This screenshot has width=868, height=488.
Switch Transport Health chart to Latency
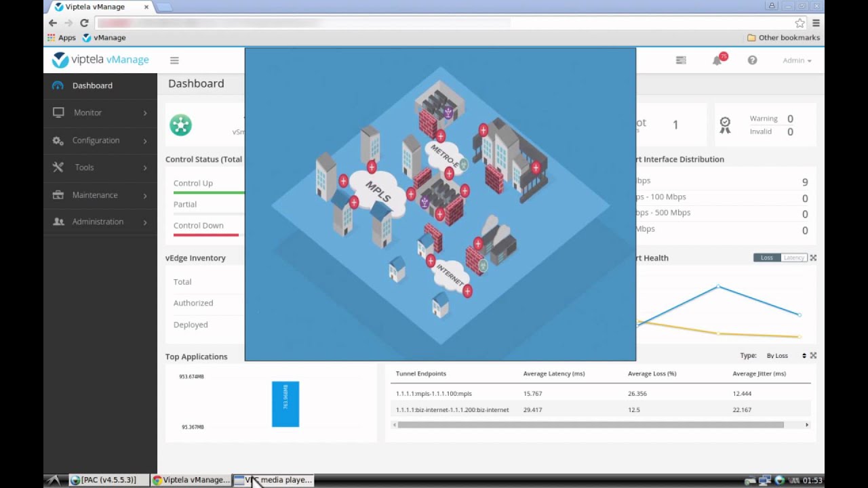[793, 258]
